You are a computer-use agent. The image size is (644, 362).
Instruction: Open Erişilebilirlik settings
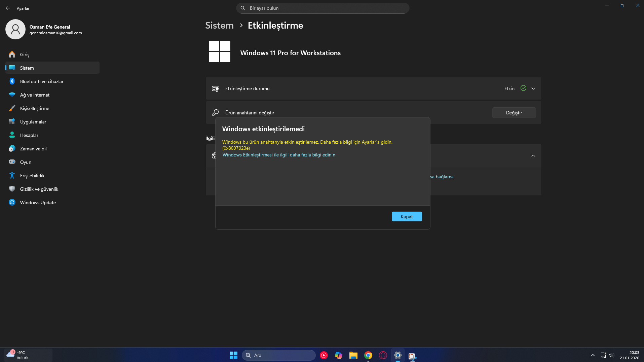coord(52,175)
